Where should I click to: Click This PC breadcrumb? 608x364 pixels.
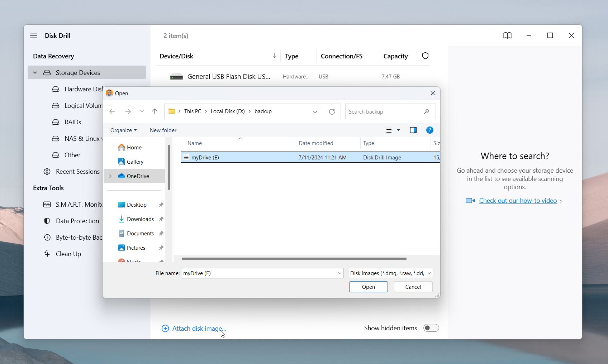click(193, 111)
